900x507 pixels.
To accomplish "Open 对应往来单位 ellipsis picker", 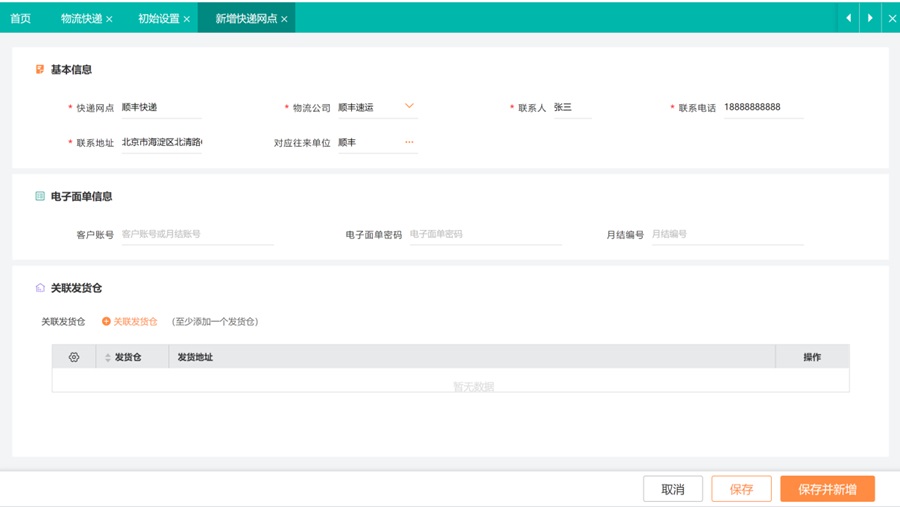I will 409,142.
